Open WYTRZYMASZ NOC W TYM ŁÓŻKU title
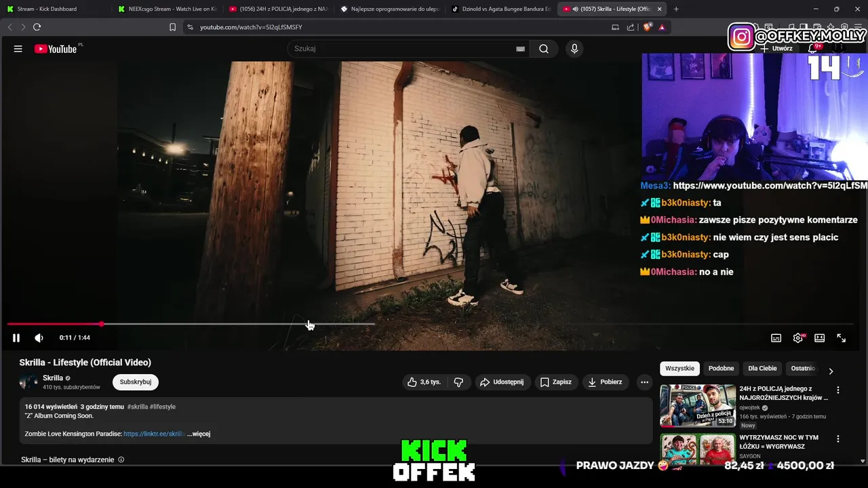The width and height of the screenshot is (868, 488). (x=778, y=442)
